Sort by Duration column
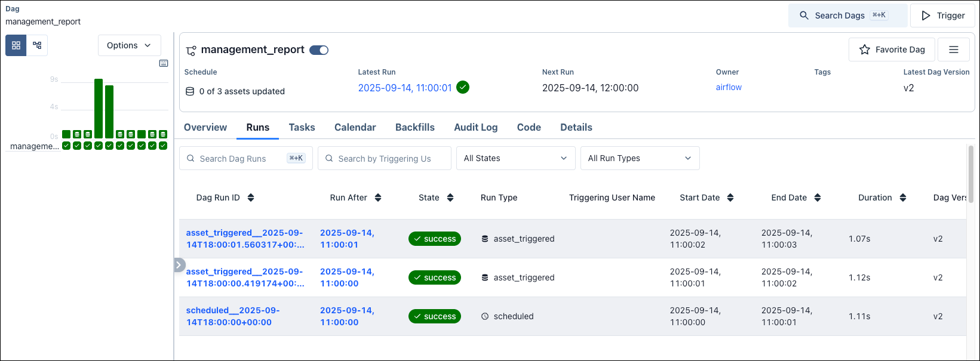Viewport: 980px width, 361px height. [903, 198]
